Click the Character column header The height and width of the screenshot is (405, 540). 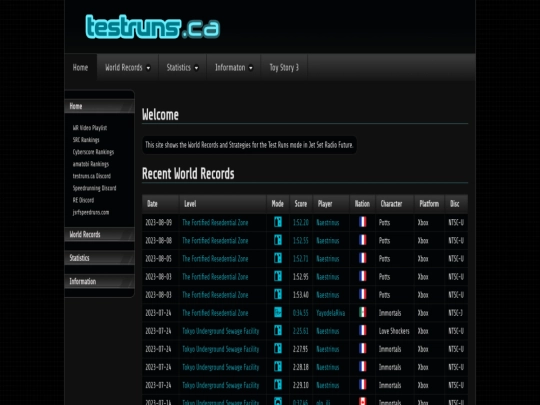click(x=395, y=204)
